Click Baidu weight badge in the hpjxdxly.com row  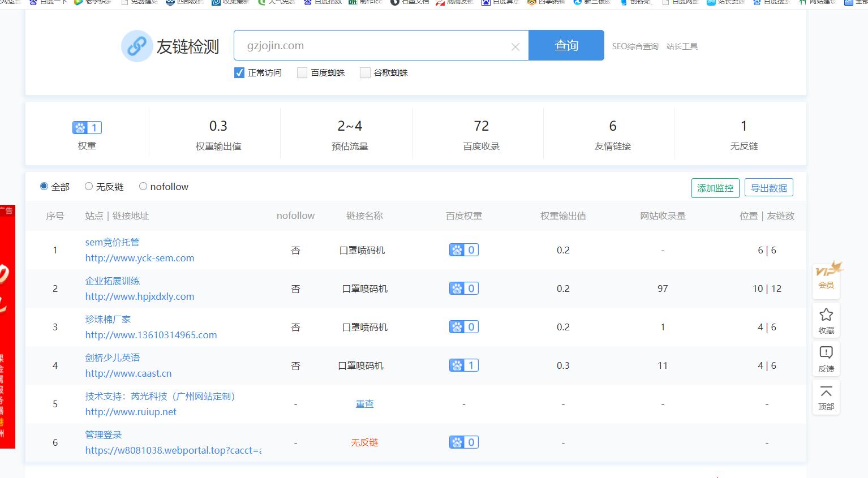click(x=464, y=288)
